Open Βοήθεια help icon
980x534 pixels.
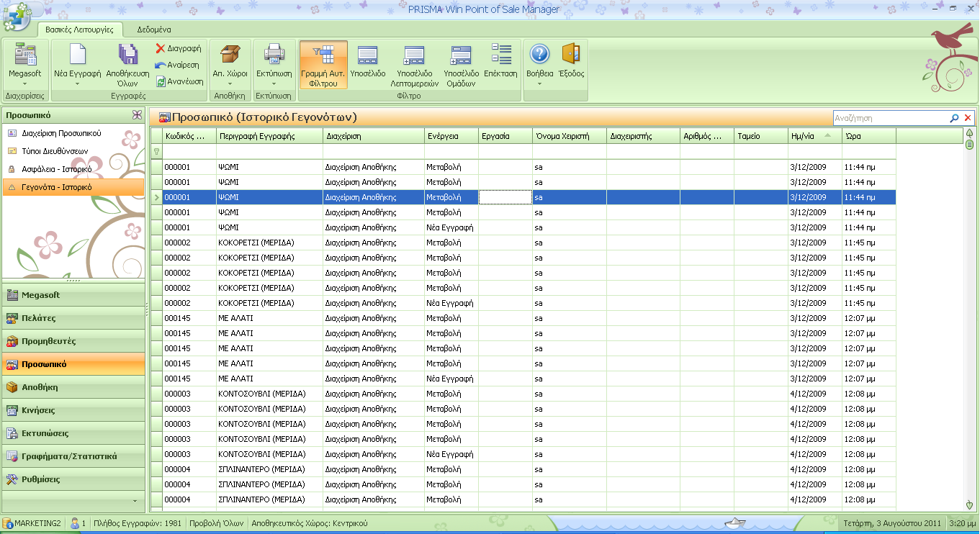point(539,55)
